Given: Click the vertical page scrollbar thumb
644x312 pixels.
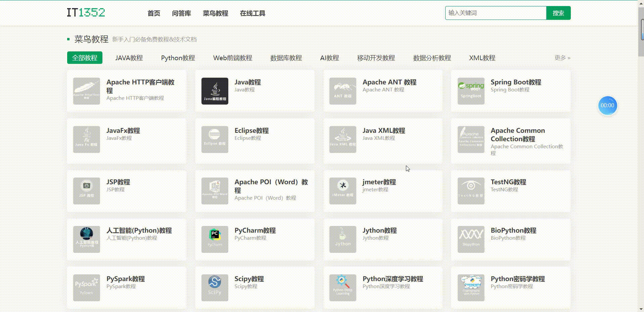Looking at the screenshot, I should point(641,32).
